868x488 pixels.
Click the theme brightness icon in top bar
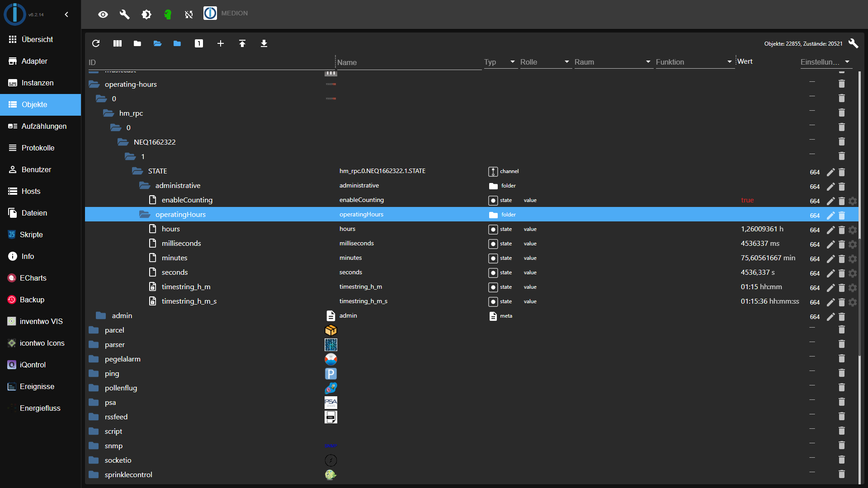tap(146, 14)
